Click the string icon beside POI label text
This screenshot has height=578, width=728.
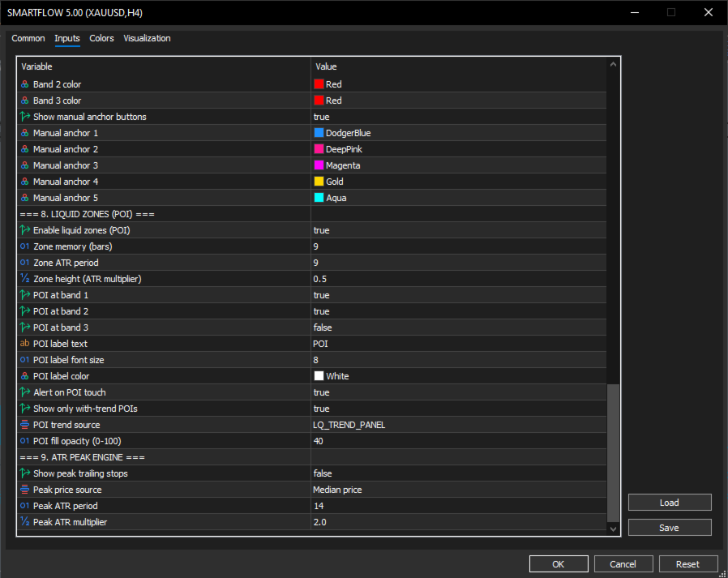(x=24, y=344)
